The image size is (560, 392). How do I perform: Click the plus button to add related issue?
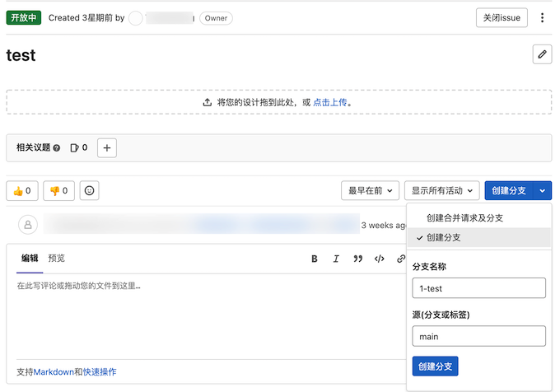point(108,148)
